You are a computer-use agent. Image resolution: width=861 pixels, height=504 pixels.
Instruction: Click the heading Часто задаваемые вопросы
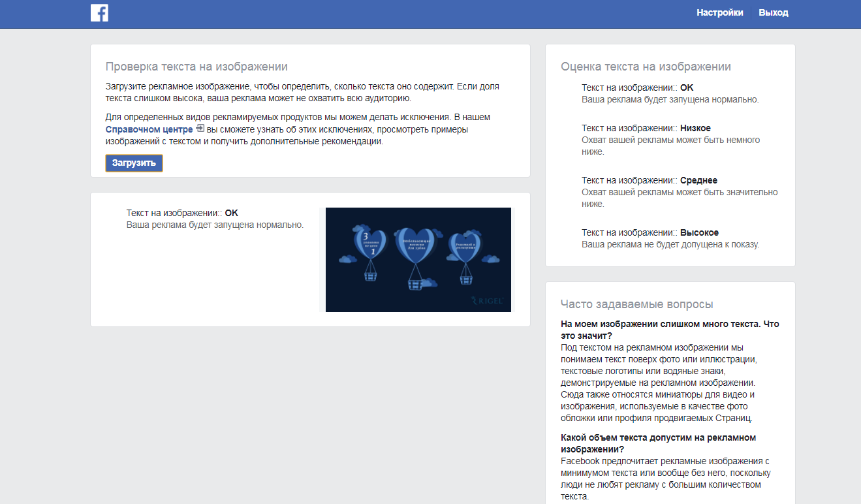point(636,304)
